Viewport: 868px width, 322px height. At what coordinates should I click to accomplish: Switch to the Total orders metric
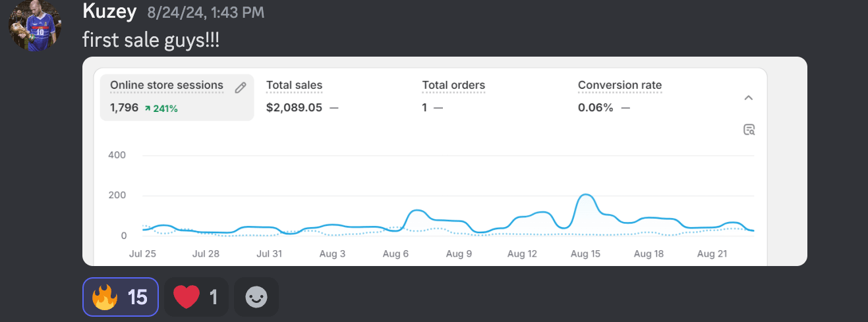click(453, 86)
